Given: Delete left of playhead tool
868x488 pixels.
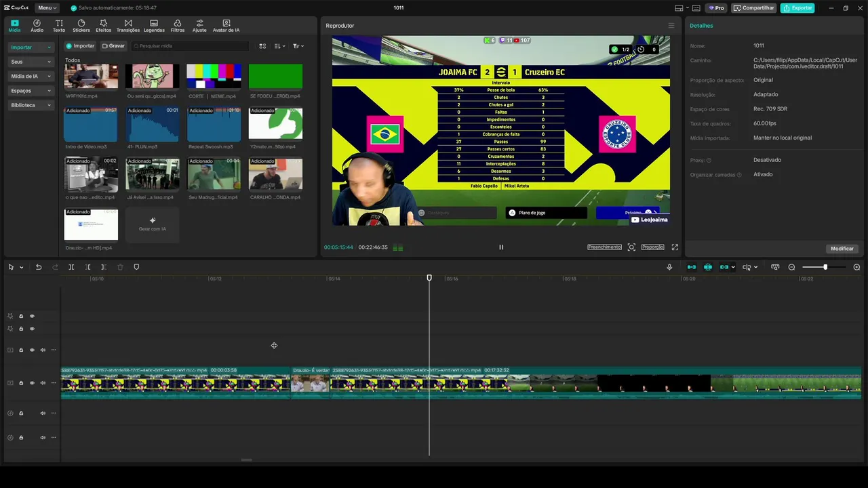Looking at the screenshot, I should click(x=87, y=267).
